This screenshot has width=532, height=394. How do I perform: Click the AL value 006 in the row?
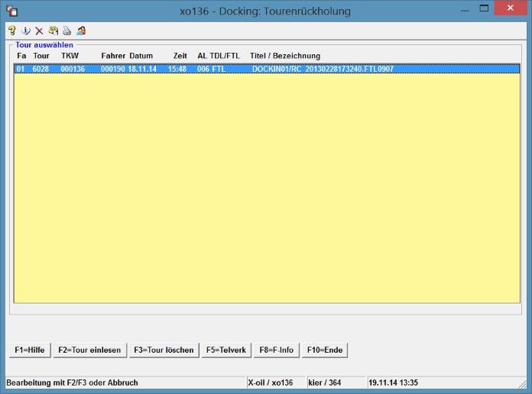[203, 69]
